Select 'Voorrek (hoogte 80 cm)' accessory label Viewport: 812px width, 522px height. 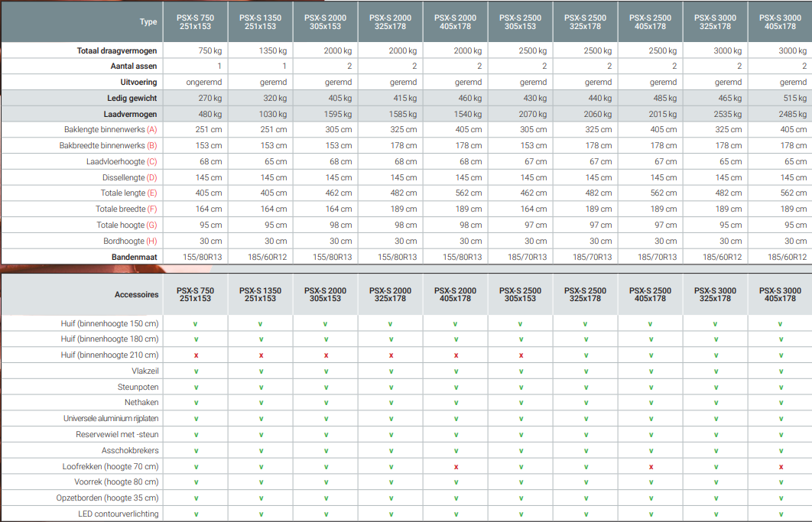pos(116,482)
